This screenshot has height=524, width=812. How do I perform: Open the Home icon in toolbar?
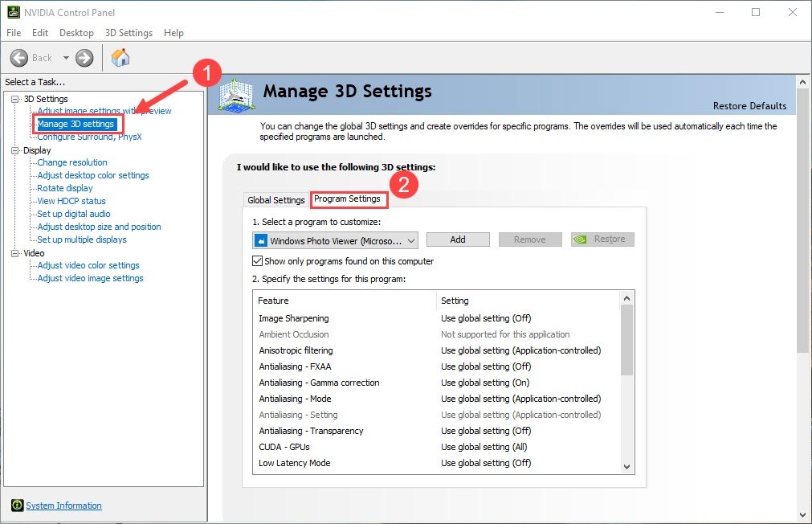120,57
